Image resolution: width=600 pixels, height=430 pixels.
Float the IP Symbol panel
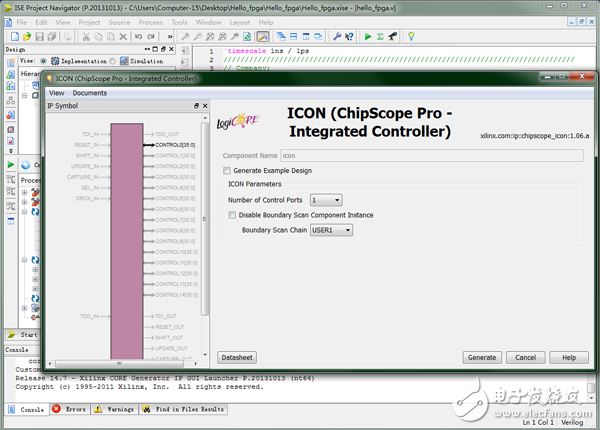tap(196, 106)
